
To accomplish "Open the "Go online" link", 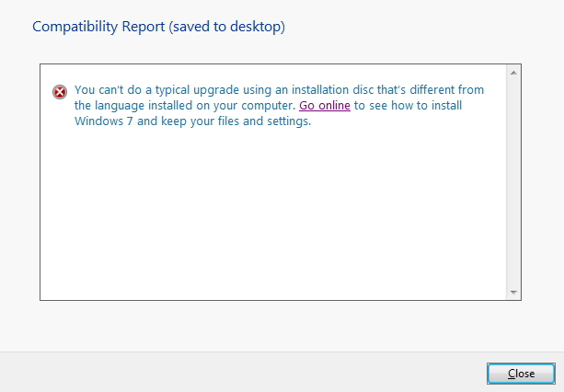I will tap(325, 106).
